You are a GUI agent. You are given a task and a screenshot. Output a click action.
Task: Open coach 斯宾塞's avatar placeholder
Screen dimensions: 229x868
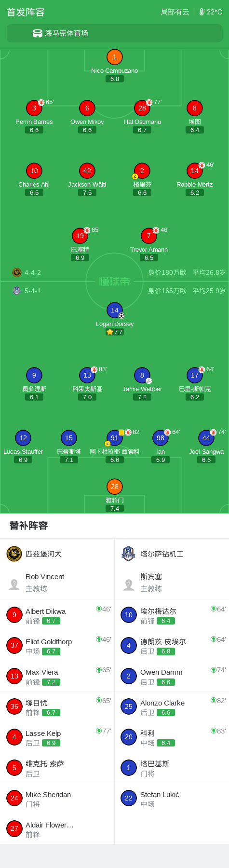[129, 585]
